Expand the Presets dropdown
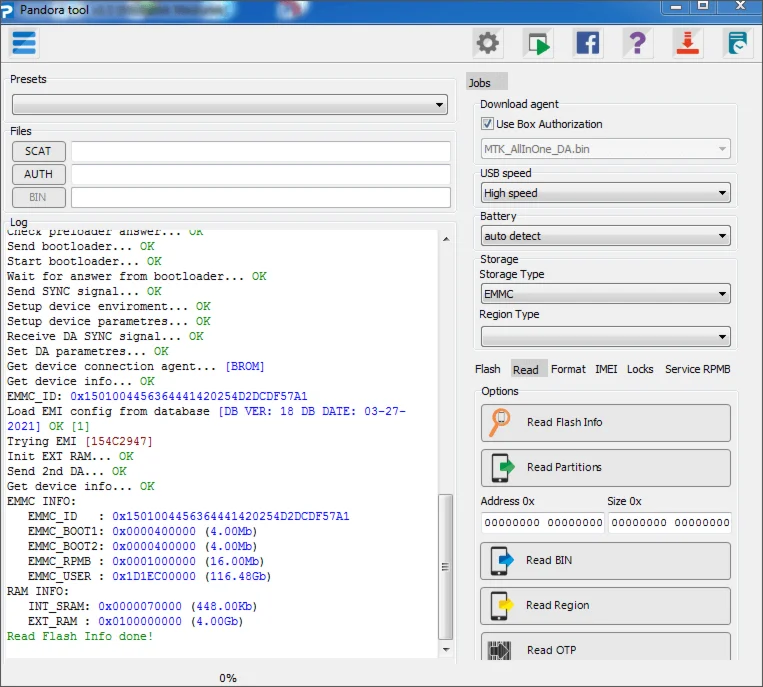This screenshot has width=763, height=687. coord(230,105)
